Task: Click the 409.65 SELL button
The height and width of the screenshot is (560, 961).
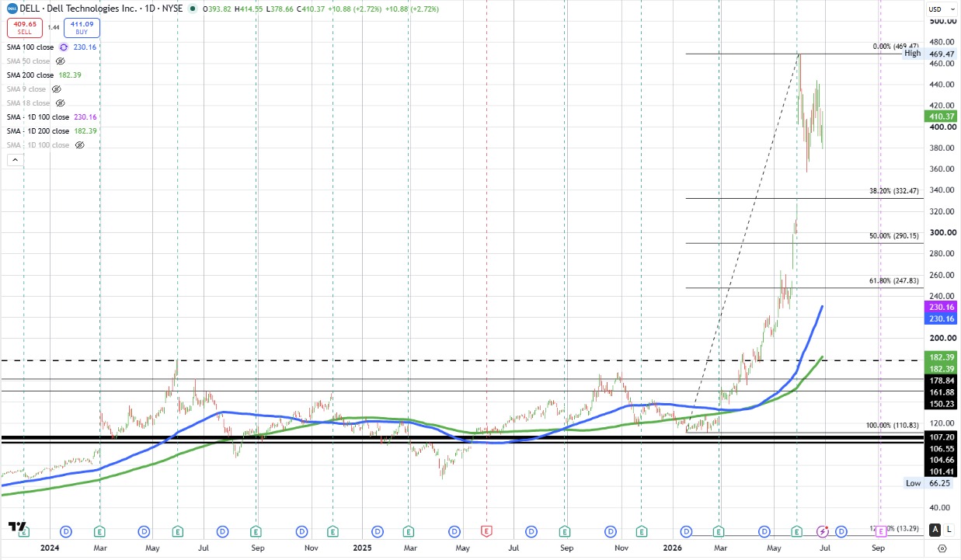Action: [x=26, y=28]
